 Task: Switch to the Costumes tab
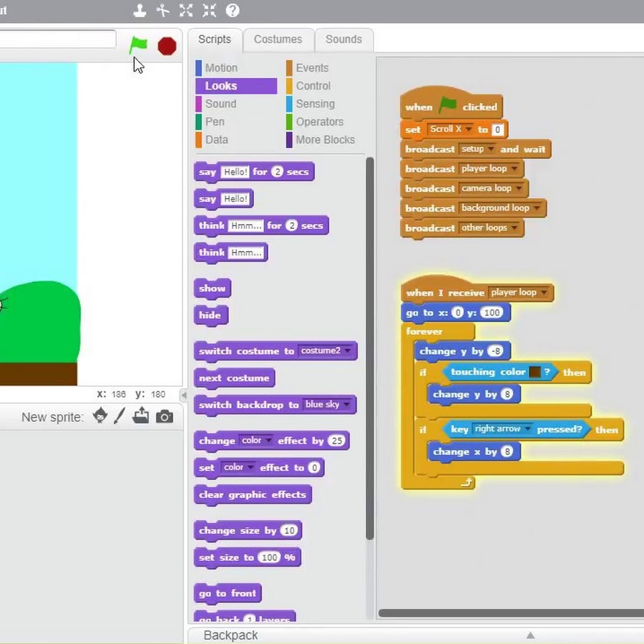278,39
